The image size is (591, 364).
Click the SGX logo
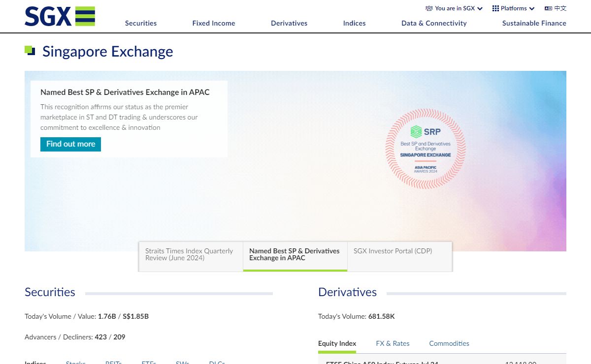coord(60,16)
